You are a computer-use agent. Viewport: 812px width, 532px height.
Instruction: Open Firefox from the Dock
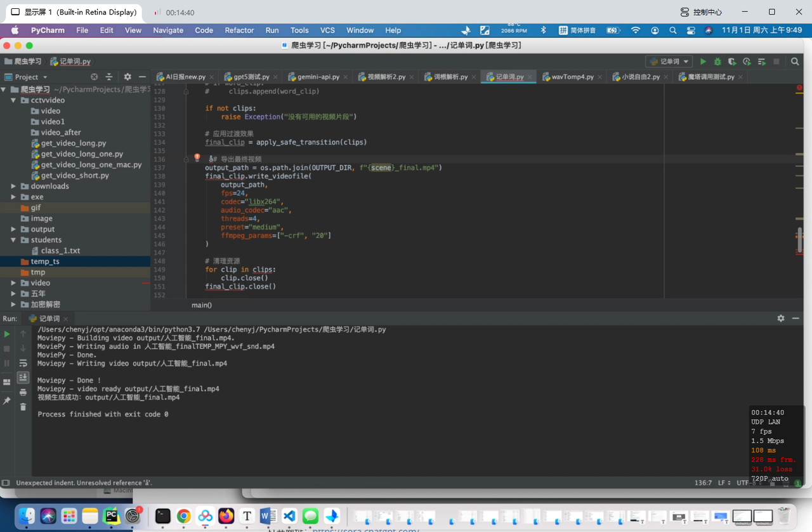point(226,515)
